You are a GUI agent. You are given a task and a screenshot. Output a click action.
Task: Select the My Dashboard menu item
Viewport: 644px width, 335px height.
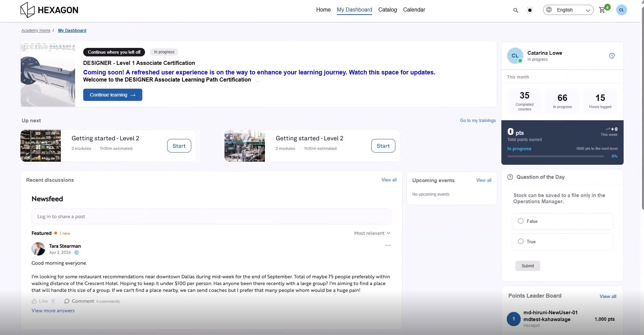coord(354,10)
